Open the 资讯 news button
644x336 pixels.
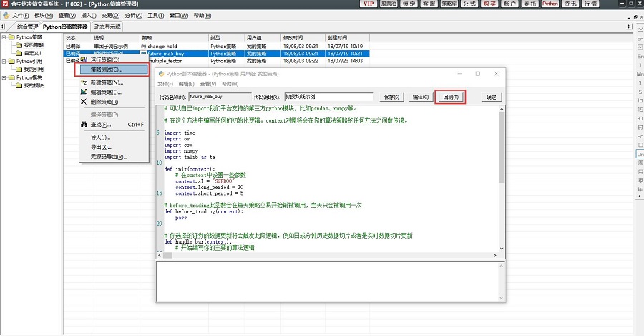570,4
